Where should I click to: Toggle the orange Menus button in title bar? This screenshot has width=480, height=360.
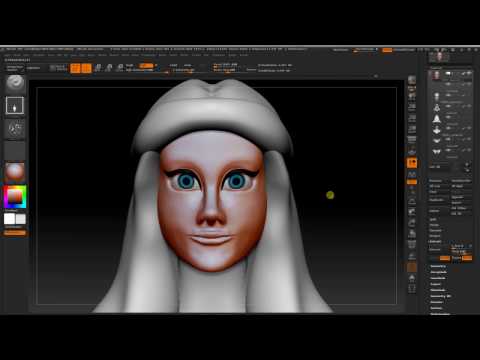[387, 50]
